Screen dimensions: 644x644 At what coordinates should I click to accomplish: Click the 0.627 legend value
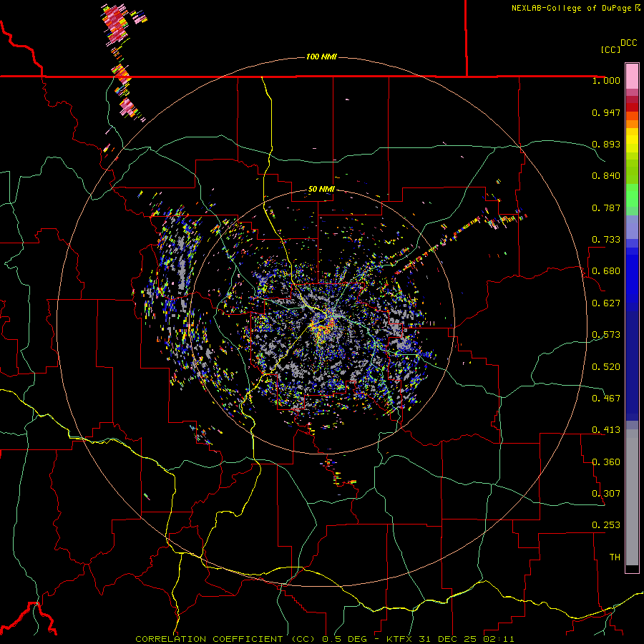(x=606, y=303)
